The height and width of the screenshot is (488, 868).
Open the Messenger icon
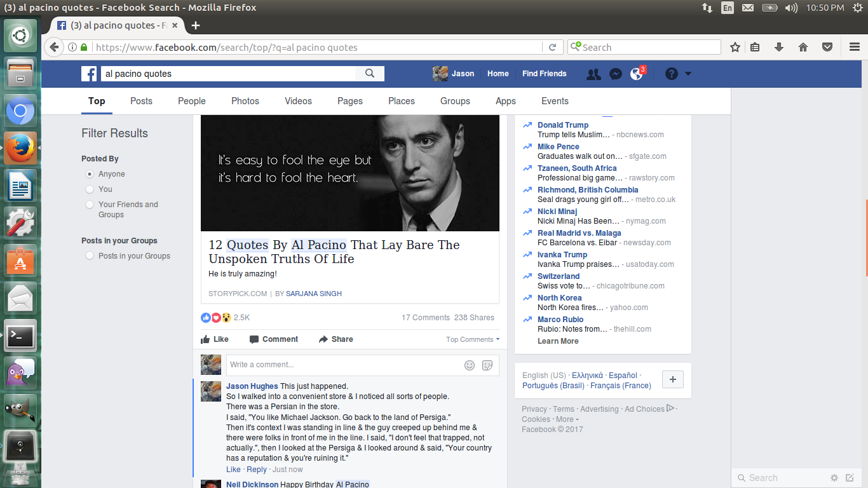click(615, 74)
